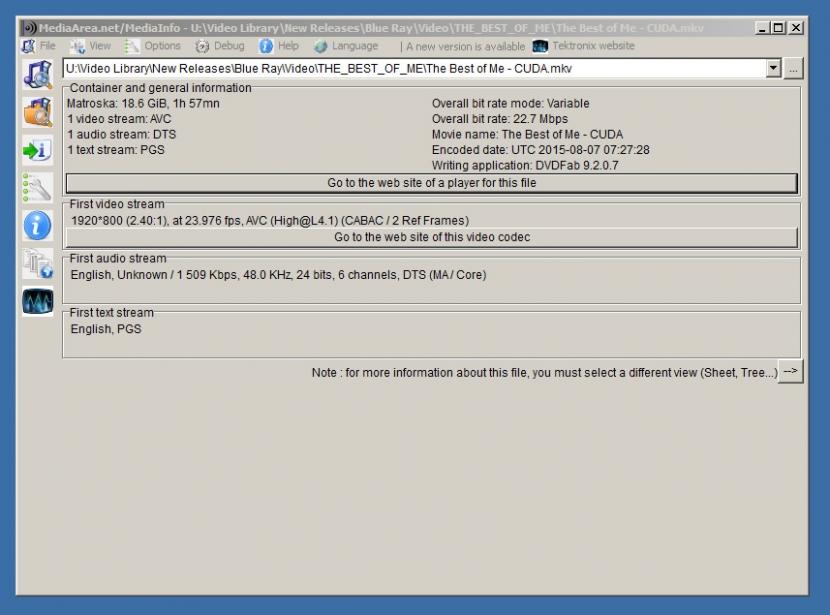Click 'Overall bit rate: 22.7 Mbps' text
The height and width of the screenshot is (615, 830).
click(x=500, y=119)
